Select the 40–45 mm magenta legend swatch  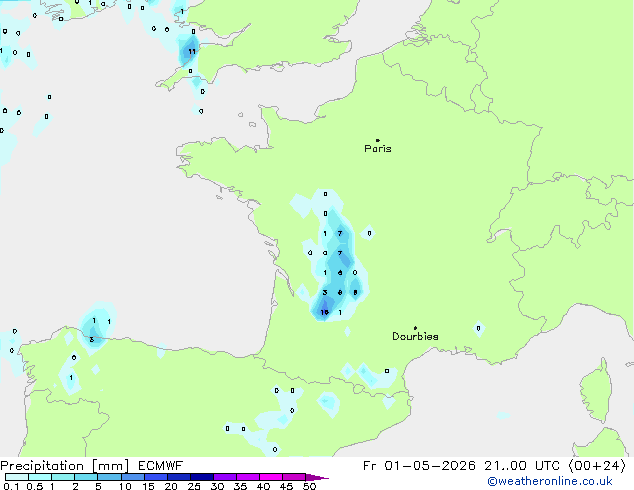pos(271,477)
